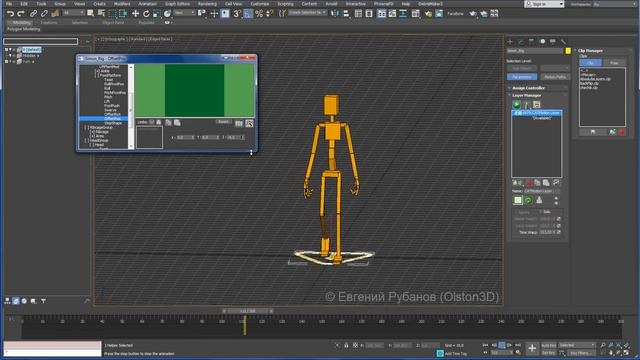640x360 pixels.
Task: Click the Redo arrow in main toolbar
Action: pyautogui.click(x=20, y=14)
